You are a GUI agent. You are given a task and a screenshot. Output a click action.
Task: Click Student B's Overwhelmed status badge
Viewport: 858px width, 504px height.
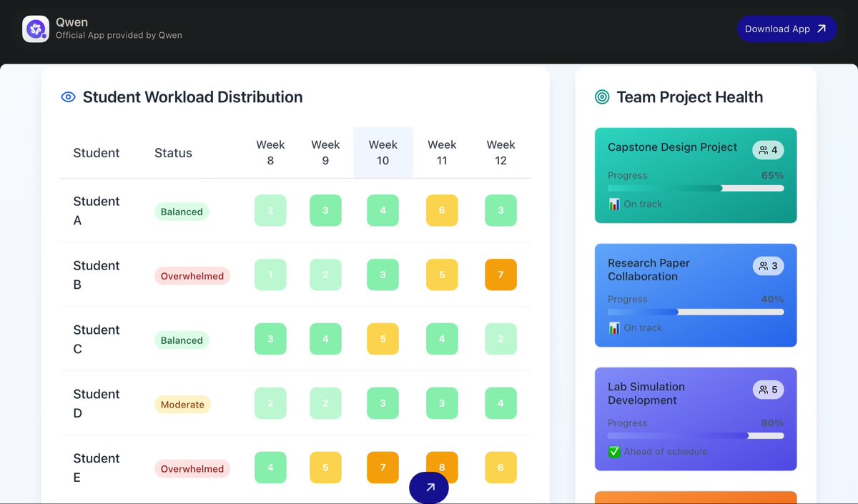pyautogui.click(x=192, y=276)
